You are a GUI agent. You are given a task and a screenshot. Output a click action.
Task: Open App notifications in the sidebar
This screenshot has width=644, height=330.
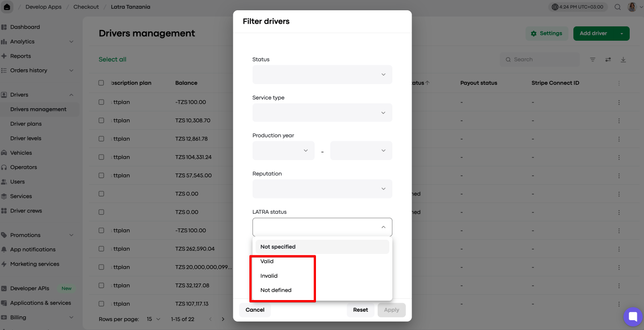tap(33, 250)
